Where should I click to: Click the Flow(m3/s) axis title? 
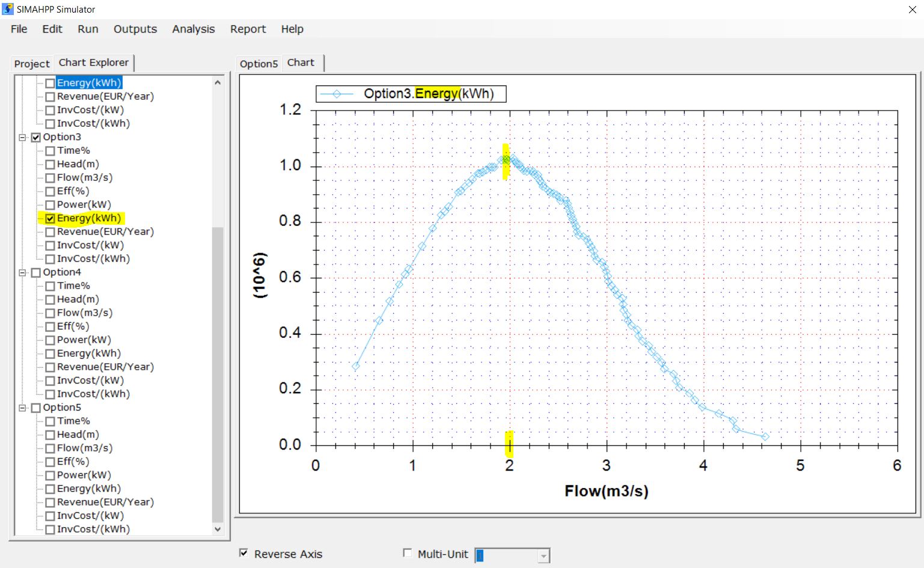coord(607,491)
